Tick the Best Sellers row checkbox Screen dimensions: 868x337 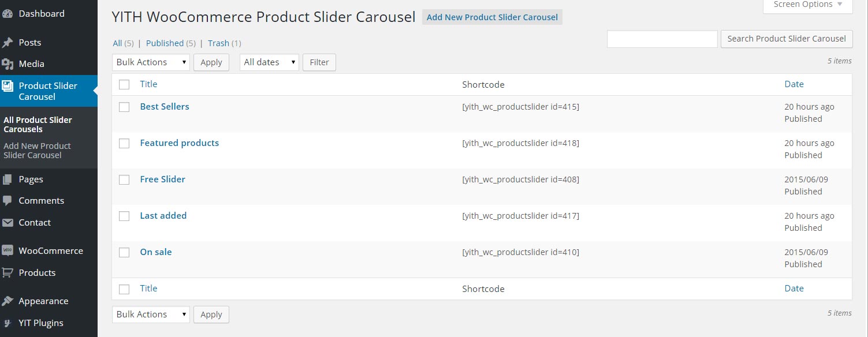tap(124, 107)
